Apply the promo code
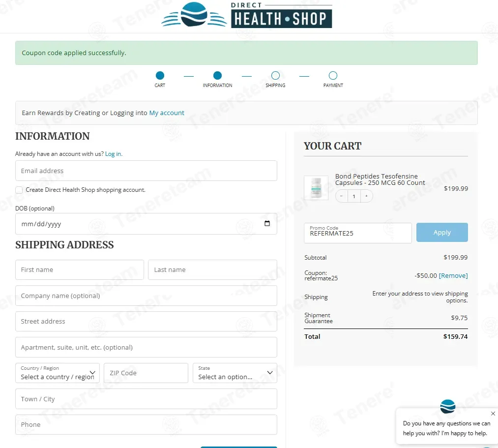 point(442,232)
